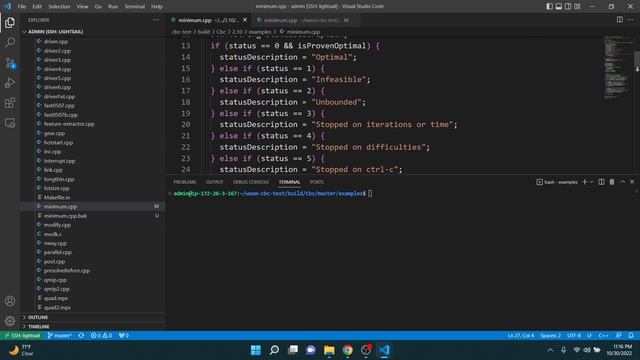Expand the Timeline section

tap(93, 327)
